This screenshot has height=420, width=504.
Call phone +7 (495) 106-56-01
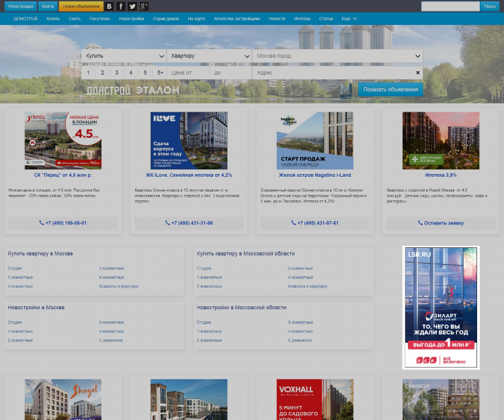[63, 223]
